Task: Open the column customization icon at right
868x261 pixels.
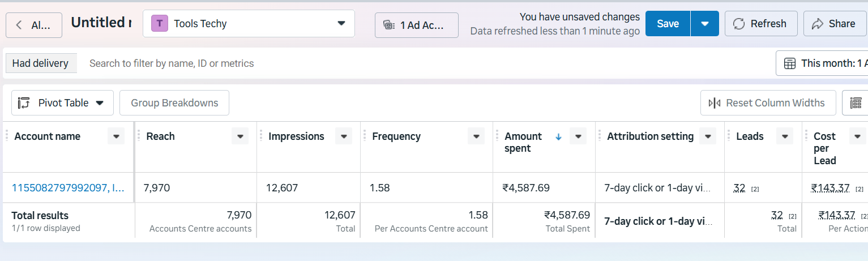Action: point(856,103)
